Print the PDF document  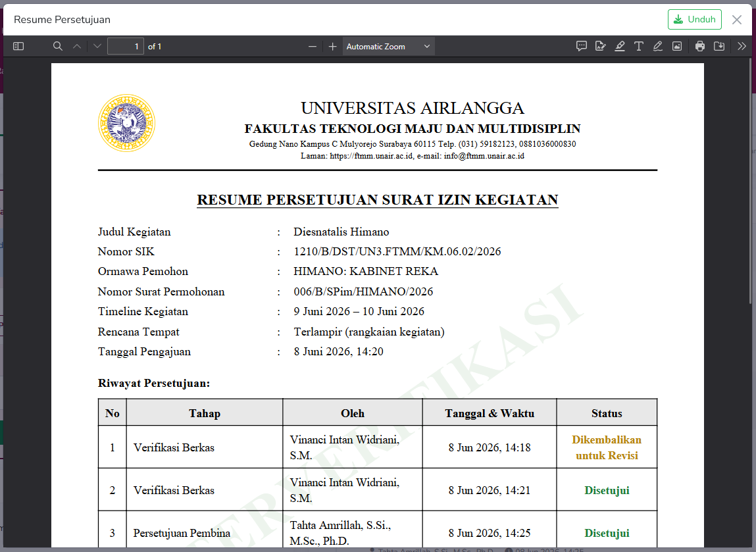pos(700,46)
